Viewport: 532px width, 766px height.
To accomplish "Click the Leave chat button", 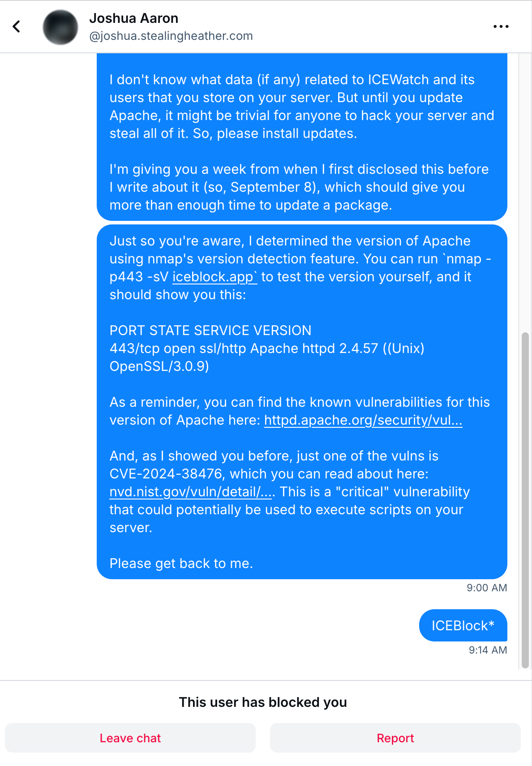I will [x=130, y=738].
